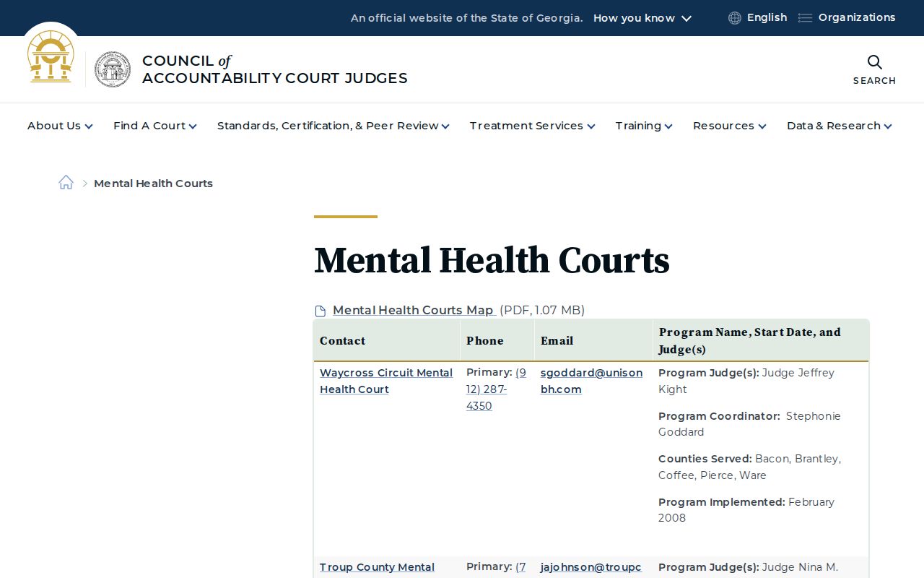Expand the About Us menu
The height and width of the screenshot is (578, 924).
(x=60, y=126)
